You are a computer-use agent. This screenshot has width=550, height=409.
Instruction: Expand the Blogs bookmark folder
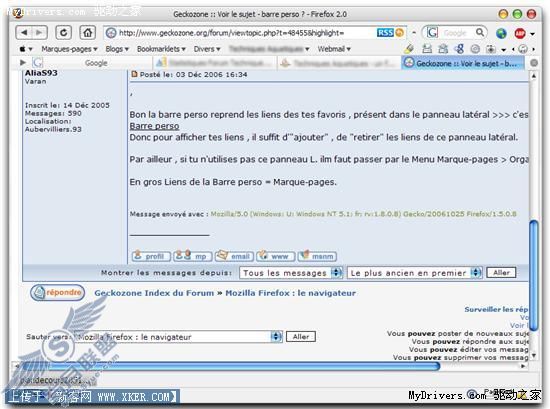[x=117, y=49]
